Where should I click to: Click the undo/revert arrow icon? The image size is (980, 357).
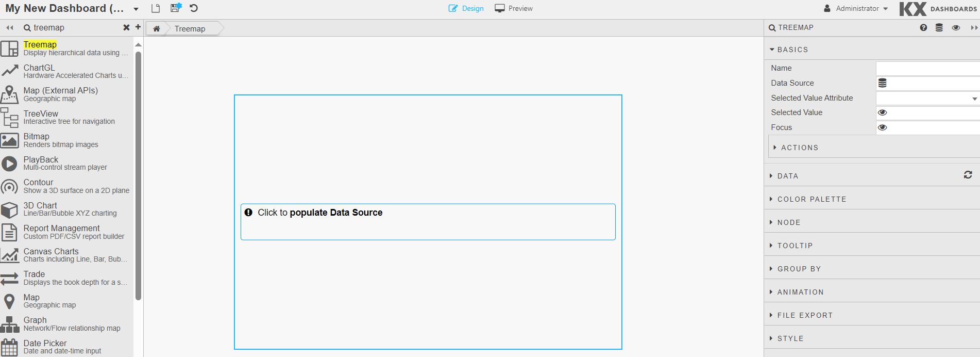pyautogui.click(x=194, y=8)
